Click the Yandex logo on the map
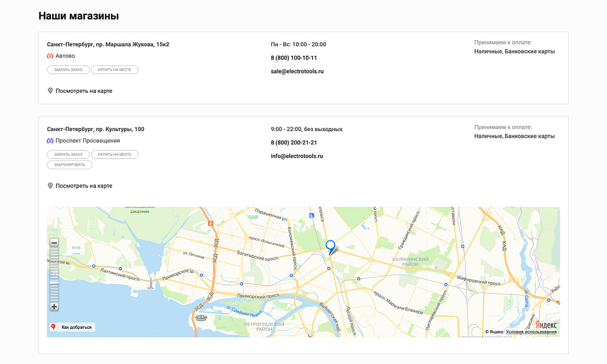The width and height of the screenshot is (607, 364). pos(546,325)
